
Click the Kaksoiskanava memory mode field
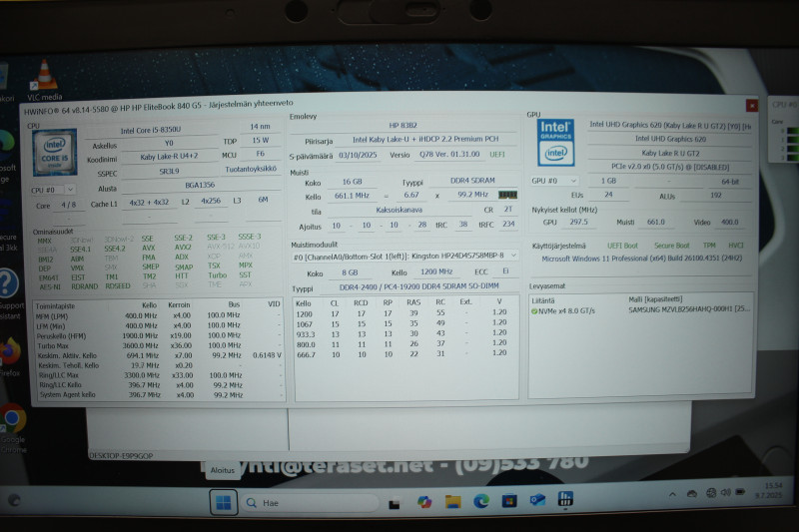(x=399, y=210)
